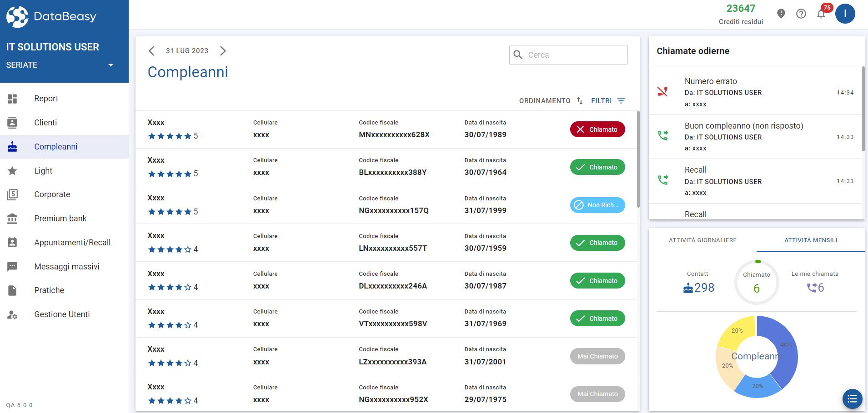Go to the next day arrow
Screen dimensions: 868x413
click(223, 51)
